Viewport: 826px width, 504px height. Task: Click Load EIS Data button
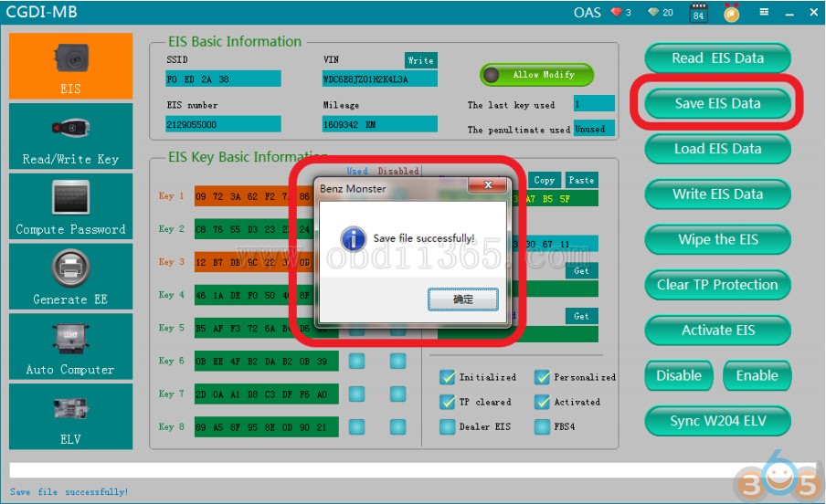click(x=717, y=149)
